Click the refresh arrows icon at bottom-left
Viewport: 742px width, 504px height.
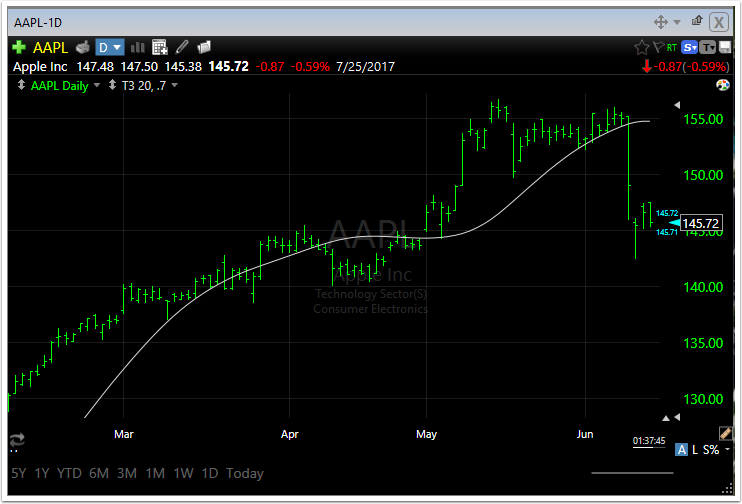click(x=17, y=440)
